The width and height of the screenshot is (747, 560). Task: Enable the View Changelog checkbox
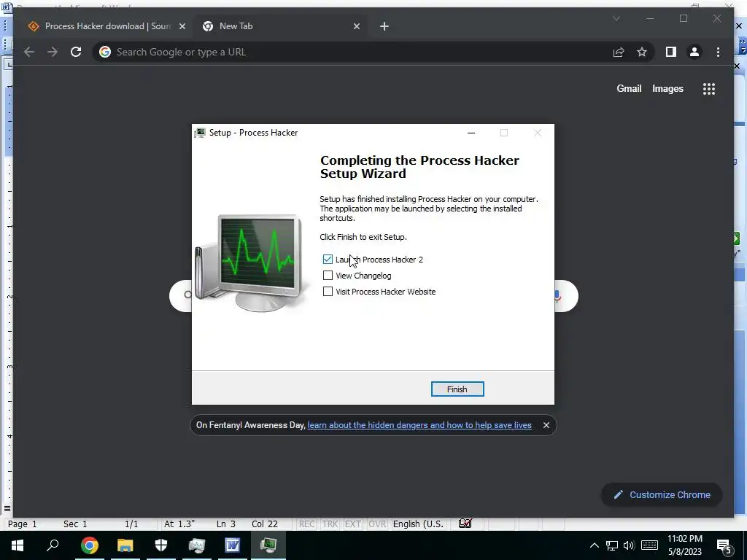(x=328, y=276)
